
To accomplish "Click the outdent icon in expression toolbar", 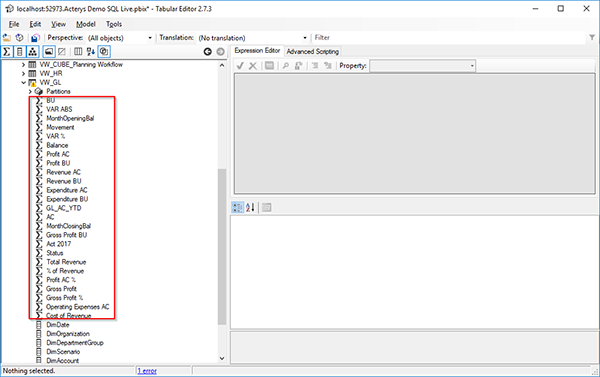I will coord(328,66).
